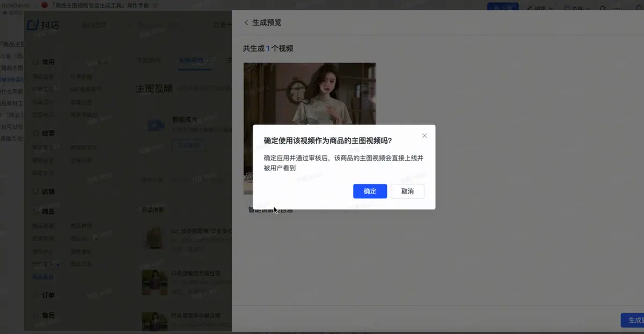The width and height of the screenshot is (644, 334).
Task: Open the 经营 section in the 抖店 sidebar
Action: coord(44,133)
